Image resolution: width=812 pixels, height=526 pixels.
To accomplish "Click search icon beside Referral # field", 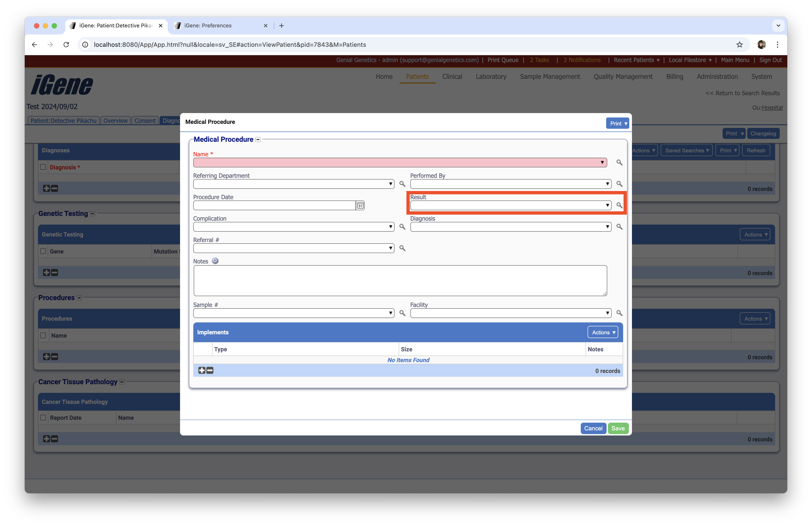I will pyautogui.click(x=402, y=248).
